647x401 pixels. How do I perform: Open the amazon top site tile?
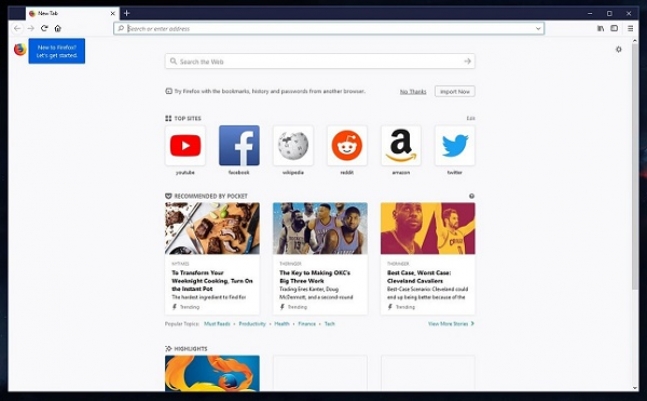[401, 146]
